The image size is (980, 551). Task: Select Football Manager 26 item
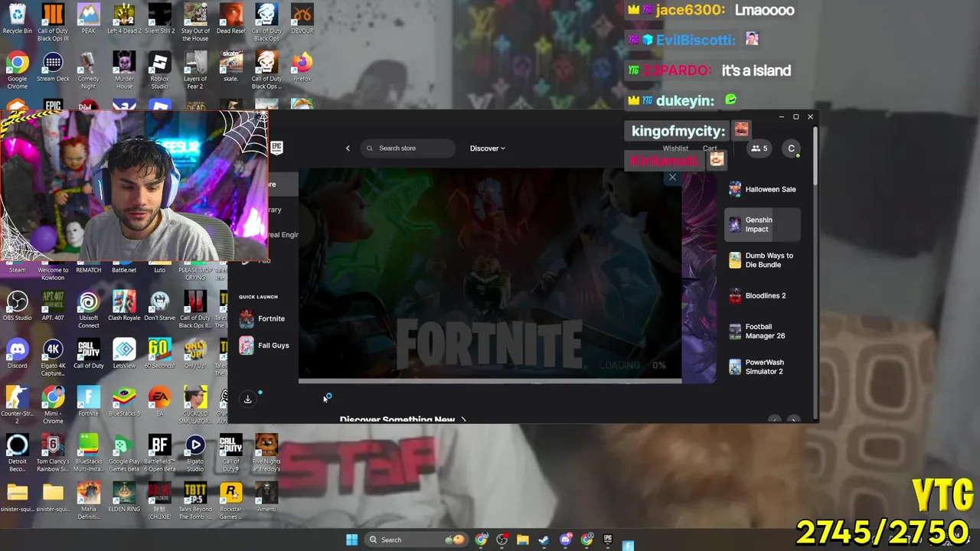pos(762,331)
